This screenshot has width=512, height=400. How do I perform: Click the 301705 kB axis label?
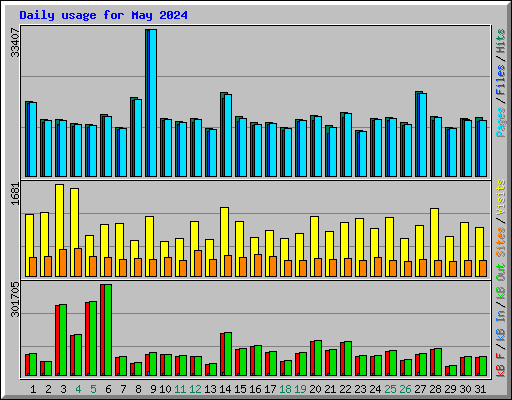pyautogui.click(x=15, y=299)
